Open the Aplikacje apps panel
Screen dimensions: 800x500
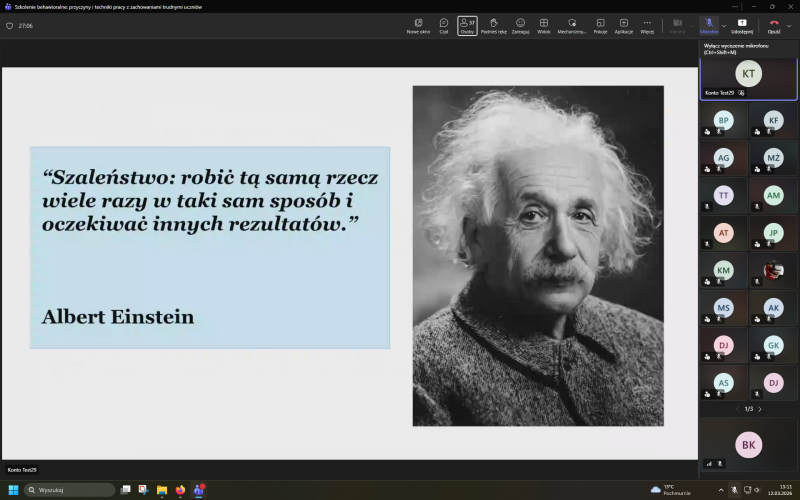click(624, 25)
